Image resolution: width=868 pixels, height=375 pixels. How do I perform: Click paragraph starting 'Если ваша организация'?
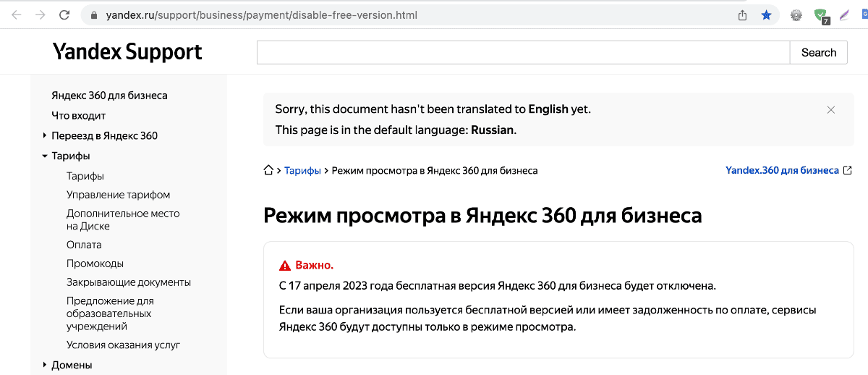[x=548, y=319]
